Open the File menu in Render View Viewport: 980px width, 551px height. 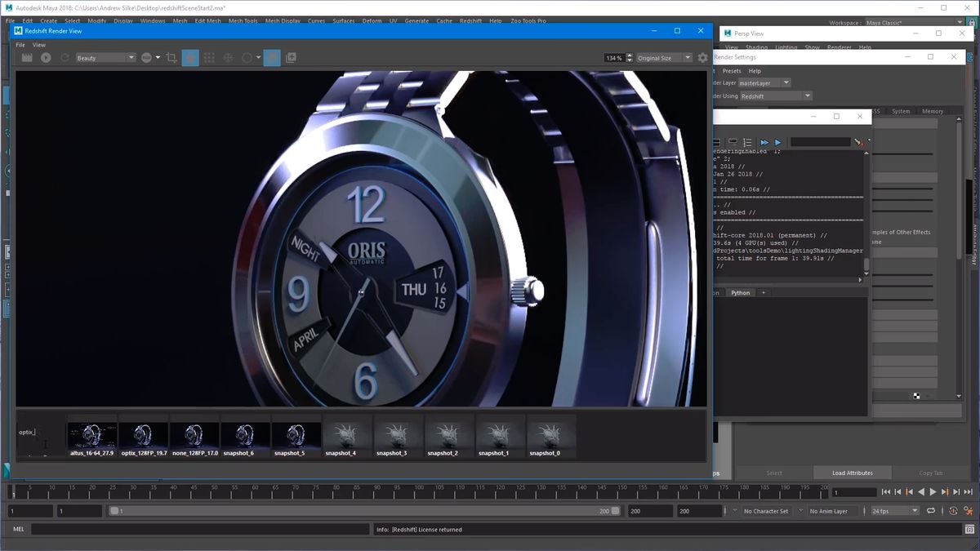20,45
